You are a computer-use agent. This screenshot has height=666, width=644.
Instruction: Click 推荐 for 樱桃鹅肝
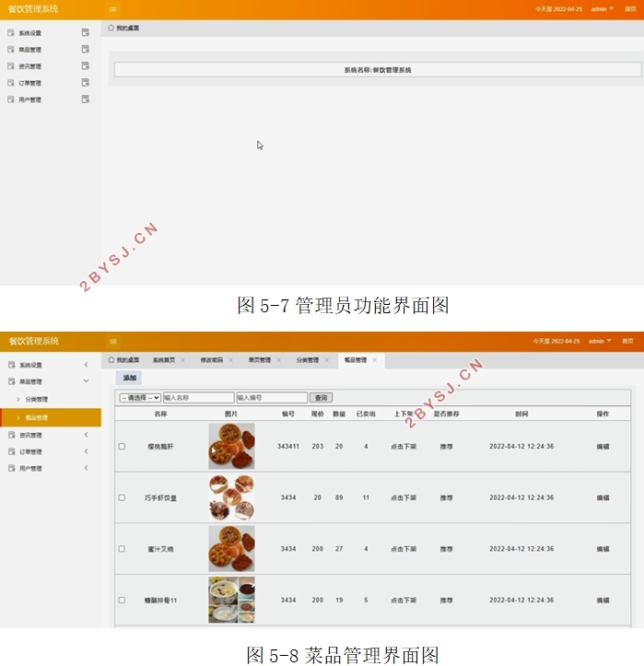447,447
